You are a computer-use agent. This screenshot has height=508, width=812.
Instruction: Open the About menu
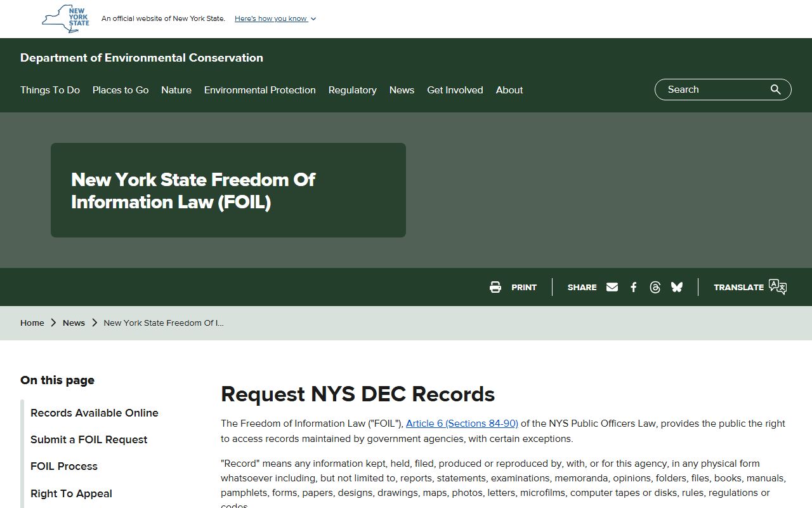pos(509,90)
